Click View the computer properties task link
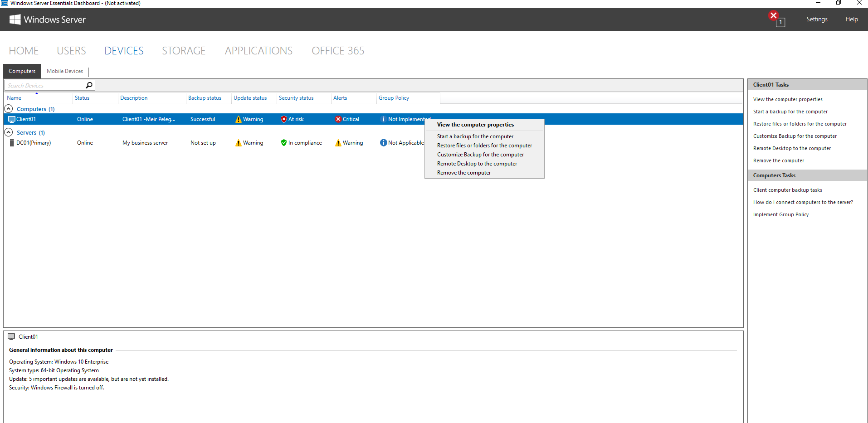The image size is (868, 423). click(788, 99)
